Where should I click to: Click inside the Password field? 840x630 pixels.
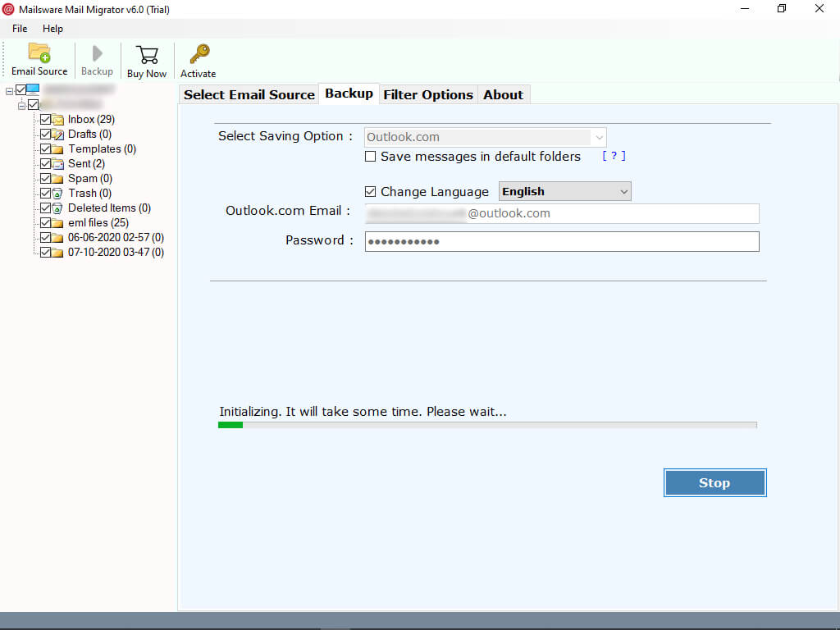click(562, 241)
